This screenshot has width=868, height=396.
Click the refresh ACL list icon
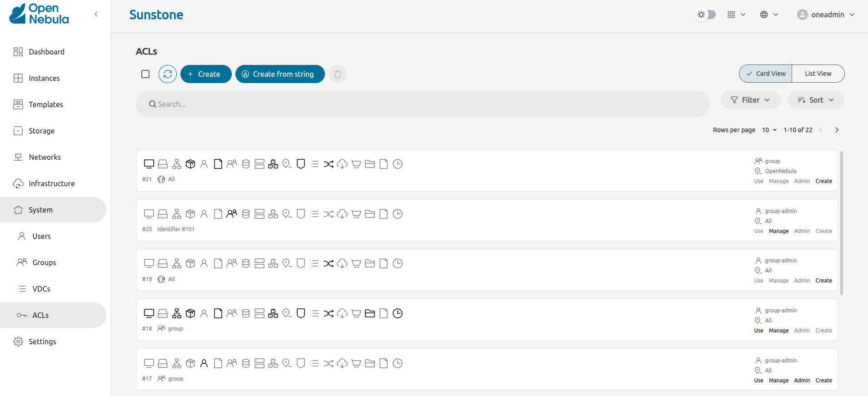(x=168, y=74)
